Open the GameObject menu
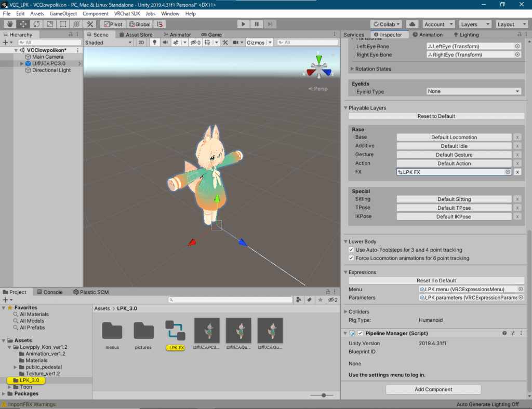 (63, 13)
